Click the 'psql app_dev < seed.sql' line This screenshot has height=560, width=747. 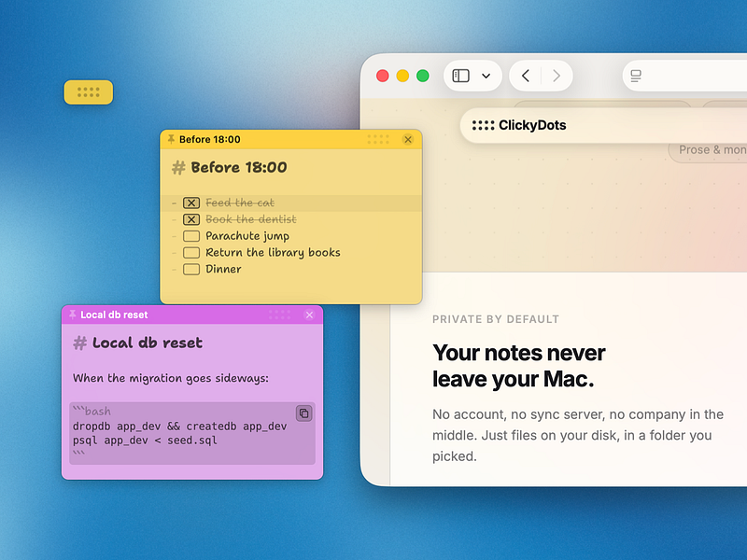click(145, 441)
